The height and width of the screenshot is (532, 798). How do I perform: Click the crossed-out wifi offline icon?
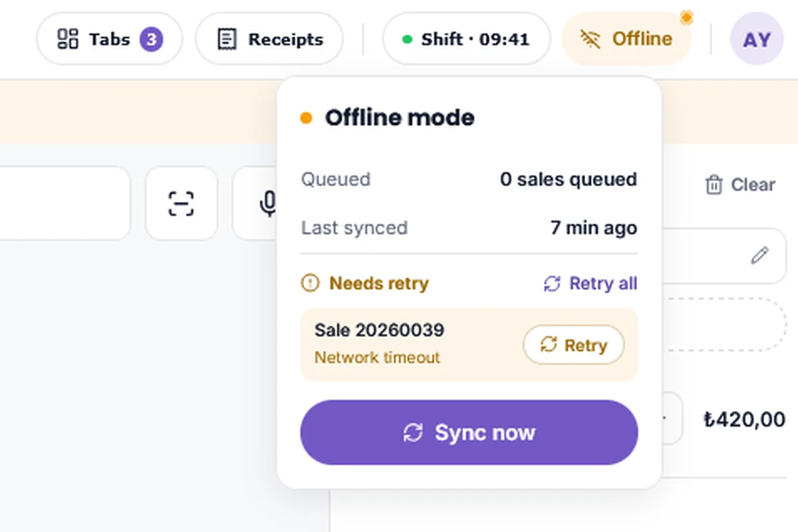(590, 39)
